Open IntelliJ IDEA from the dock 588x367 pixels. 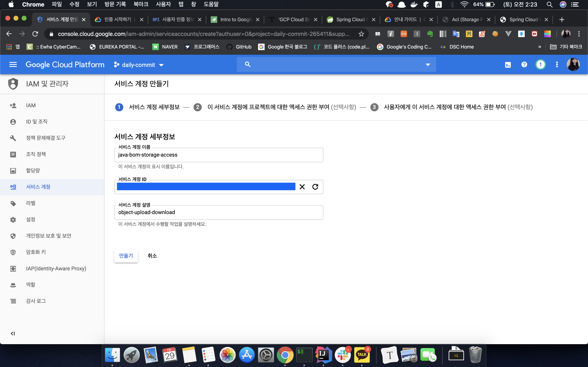pos(323,355)
